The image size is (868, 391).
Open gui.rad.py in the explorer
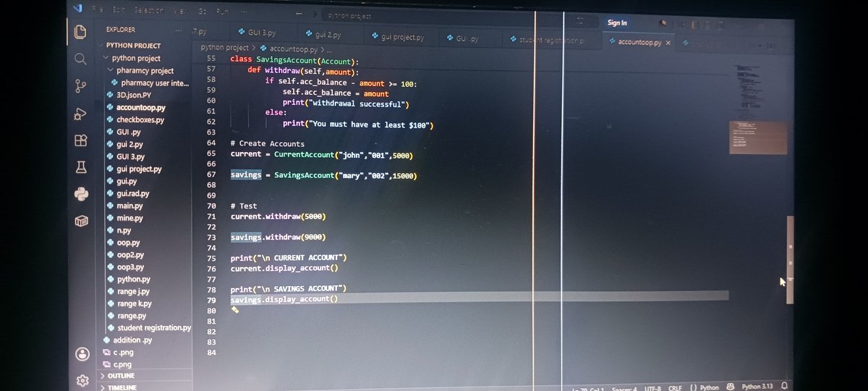click(132, 193)
